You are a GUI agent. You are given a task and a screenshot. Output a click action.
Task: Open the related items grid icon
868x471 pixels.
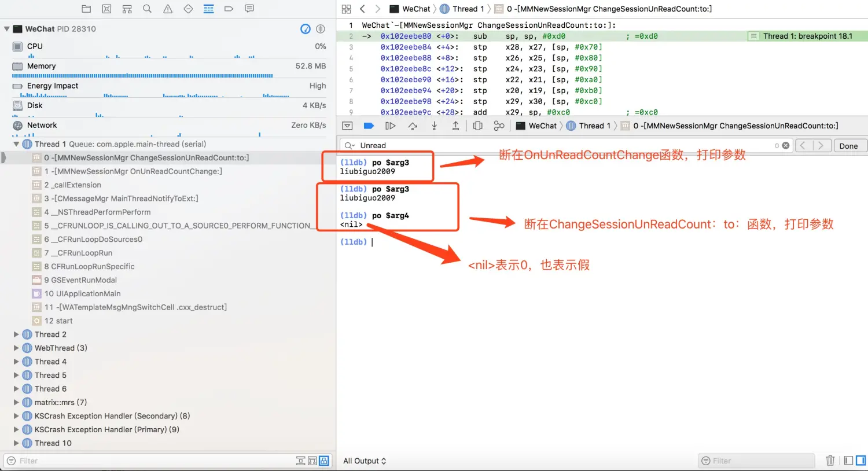(x=346, y=9)
